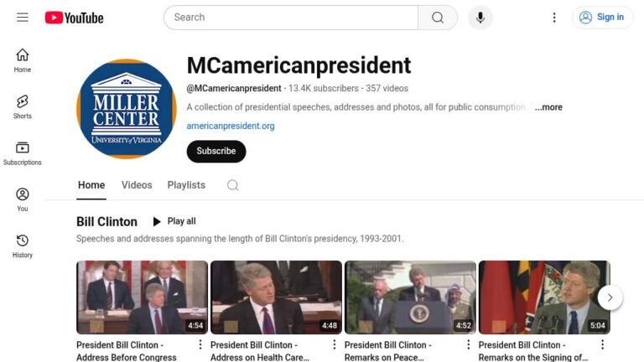Switch to the Videos tab
This screenshot has width=644, height=362.
137,185
